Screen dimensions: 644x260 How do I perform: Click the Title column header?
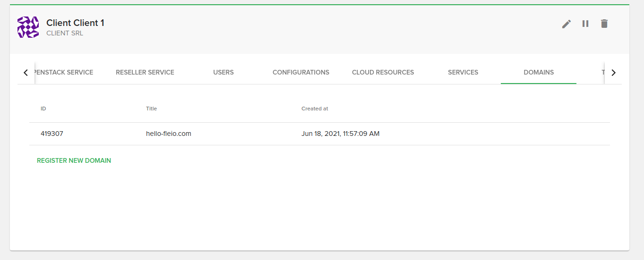click(151, 109)
